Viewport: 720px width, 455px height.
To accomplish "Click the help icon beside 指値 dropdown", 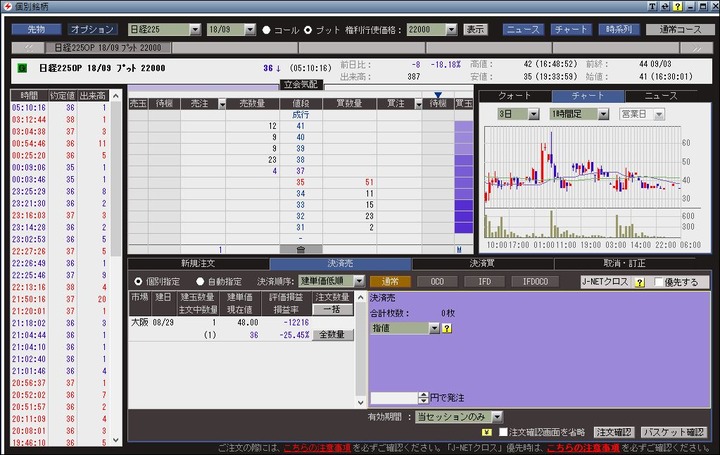I will [447, 328].
